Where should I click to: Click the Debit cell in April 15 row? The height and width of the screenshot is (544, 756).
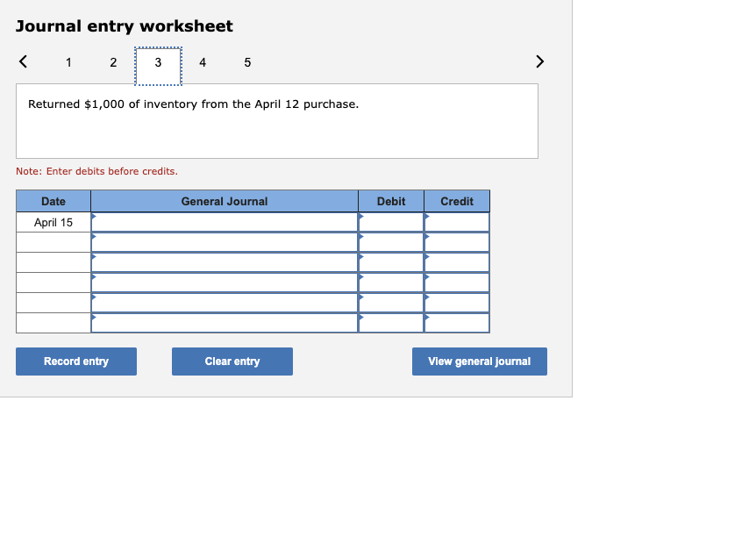point(391,222)
